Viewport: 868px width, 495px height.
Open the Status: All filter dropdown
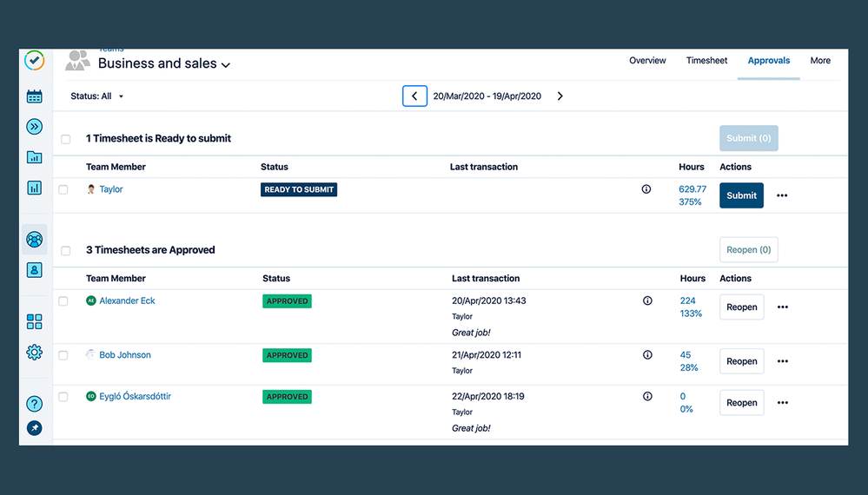(96, 96)
